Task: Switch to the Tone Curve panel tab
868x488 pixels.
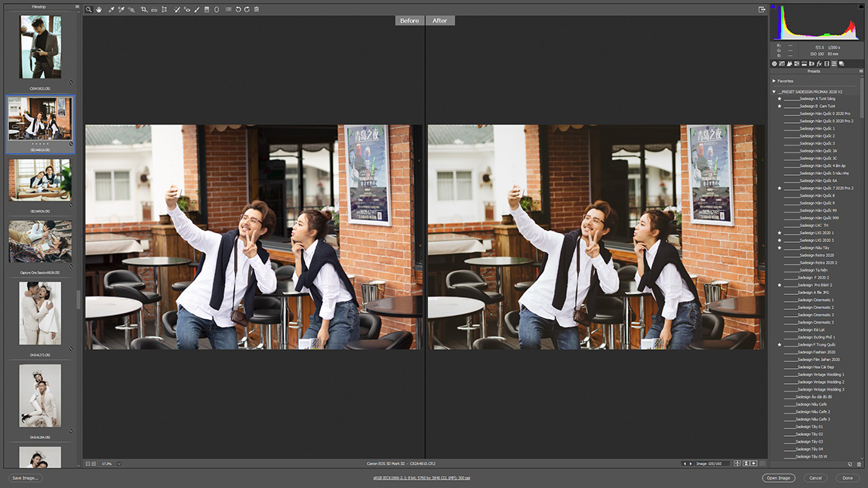Action: point(782,63)
